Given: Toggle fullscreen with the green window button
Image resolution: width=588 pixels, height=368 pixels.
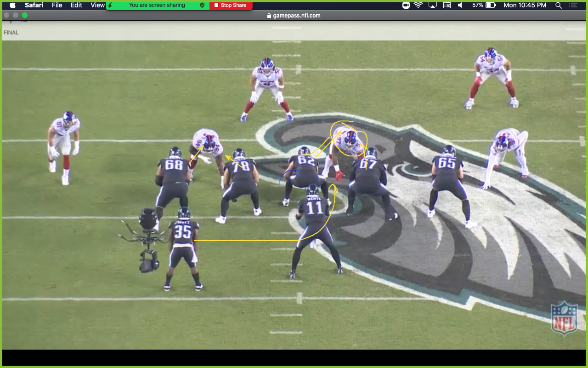Looking at the screenshot, I should pos(24,15).
